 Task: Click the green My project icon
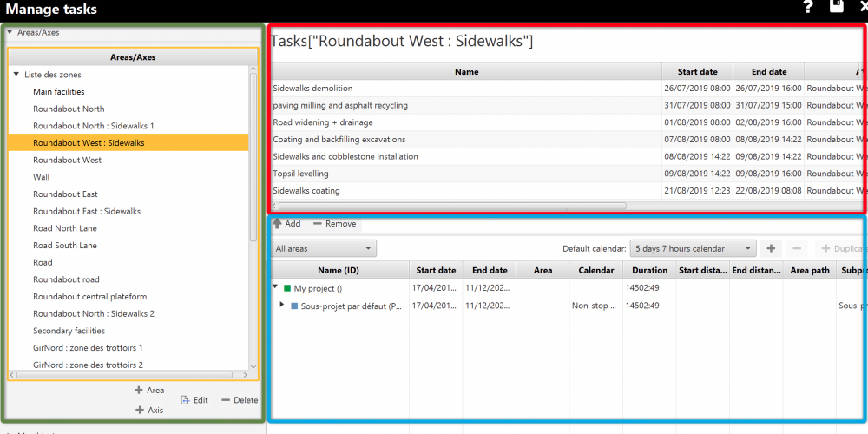tap(287, 288)
